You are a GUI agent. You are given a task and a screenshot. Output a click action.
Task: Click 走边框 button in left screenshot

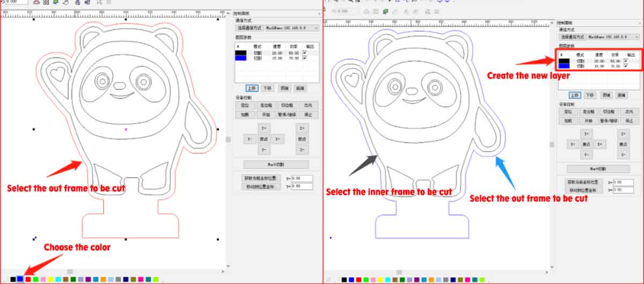click(265, 105)
